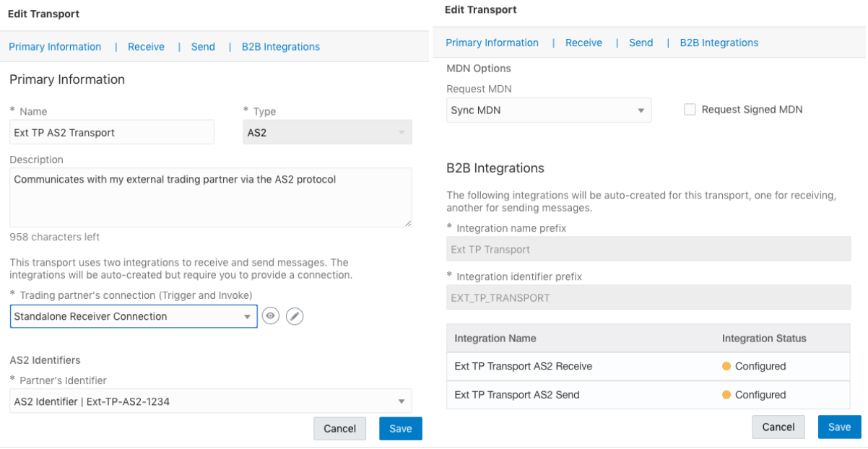Select the Ext TP Transport AS2 Receive row
Viewport: 868px width, 449px height.
coord(578,366)
